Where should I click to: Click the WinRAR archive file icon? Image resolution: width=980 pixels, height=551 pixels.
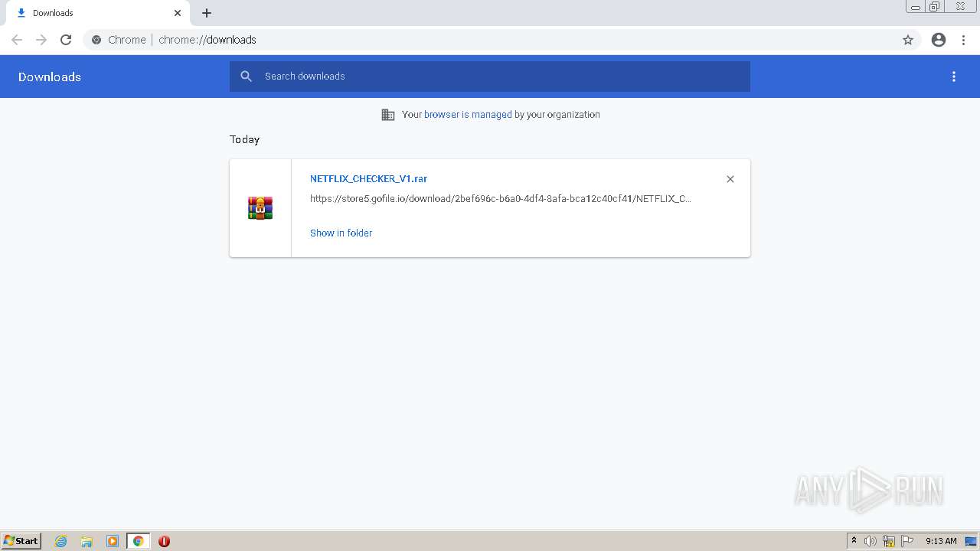[260, 208]
